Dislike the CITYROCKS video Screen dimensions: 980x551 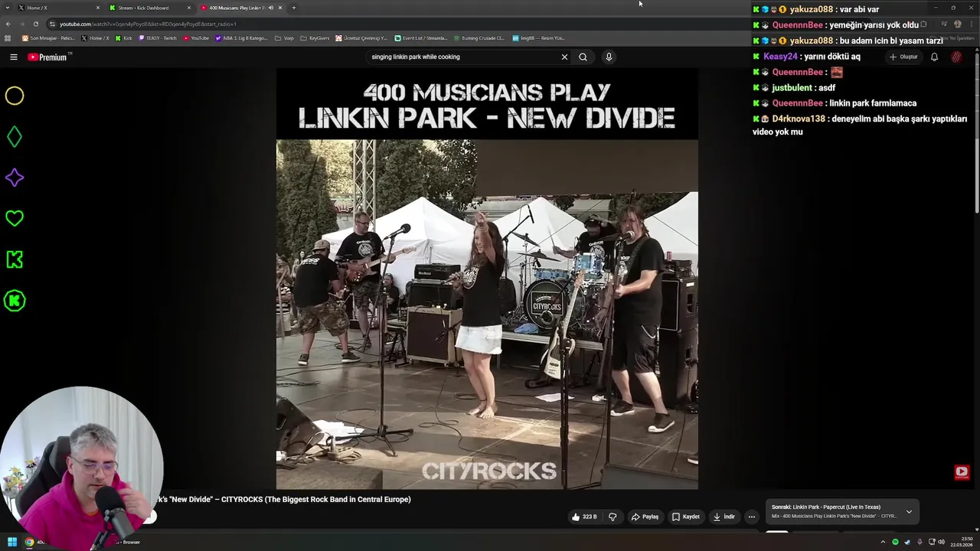(612, 517)
